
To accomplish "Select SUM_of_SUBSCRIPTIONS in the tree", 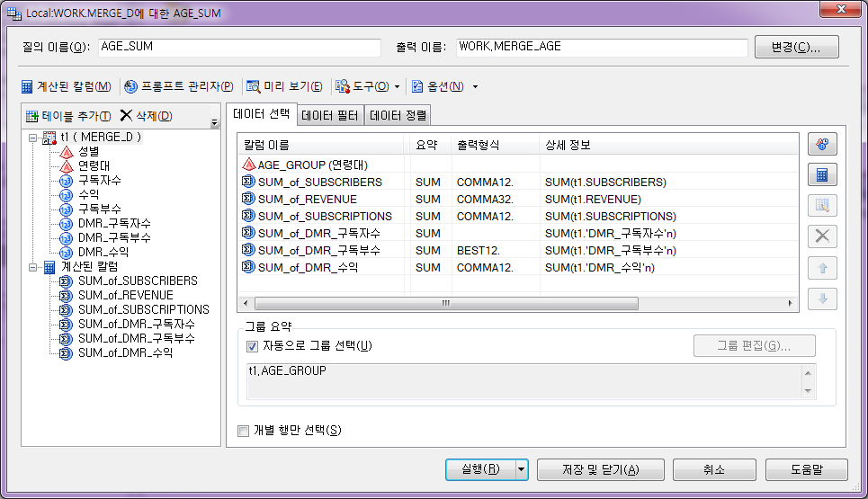I will [143, 310].
